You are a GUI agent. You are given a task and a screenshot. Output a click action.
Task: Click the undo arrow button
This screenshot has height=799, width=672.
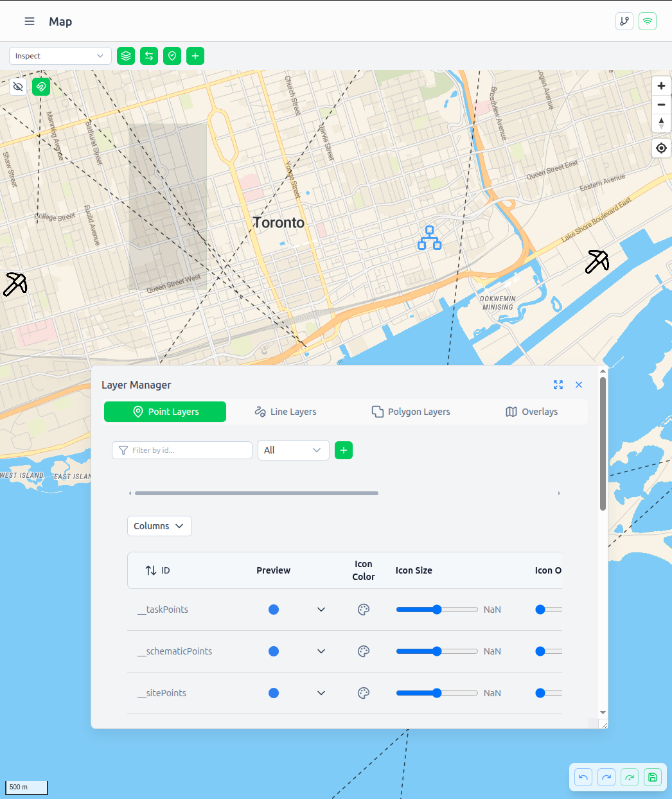pyautogui.click(x=583, y=777)
